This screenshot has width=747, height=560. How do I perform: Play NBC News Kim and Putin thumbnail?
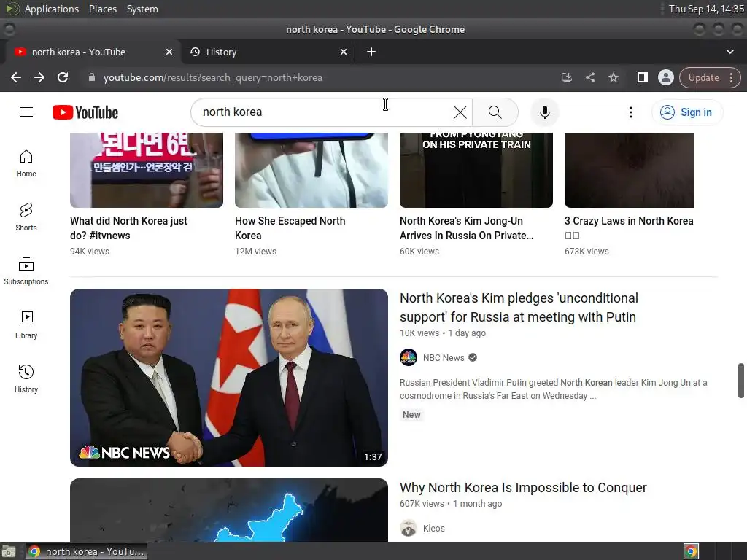click(x=228, y=378)
